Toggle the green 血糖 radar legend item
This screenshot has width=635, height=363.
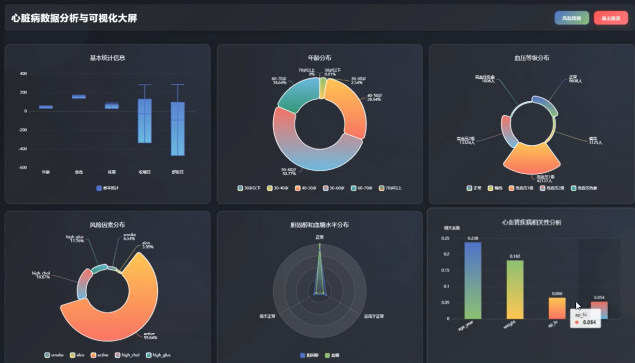point(332,355)
